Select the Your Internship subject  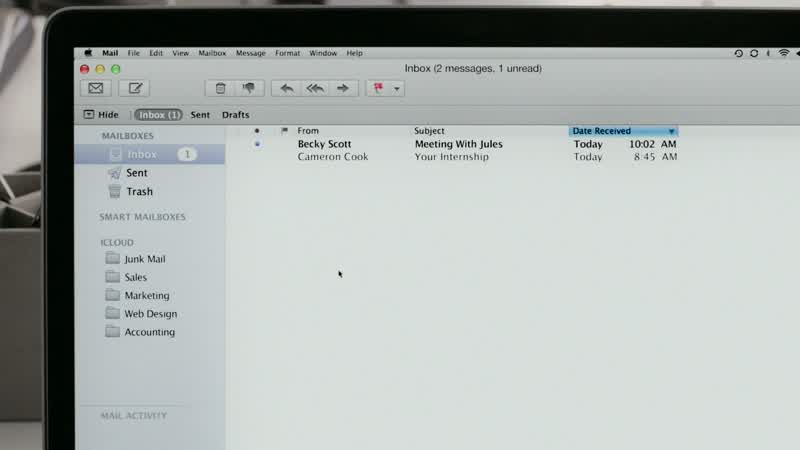point(452,157)
